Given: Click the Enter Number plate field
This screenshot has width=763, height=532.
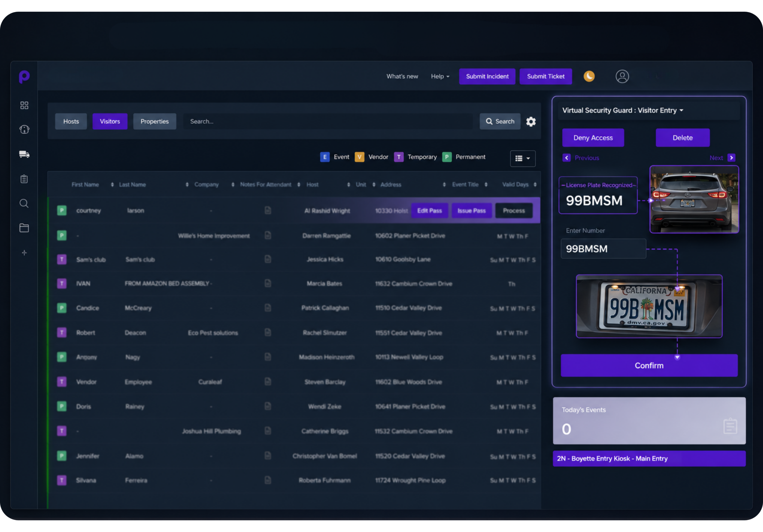Looking at the screenshot, I should (603, 249).
